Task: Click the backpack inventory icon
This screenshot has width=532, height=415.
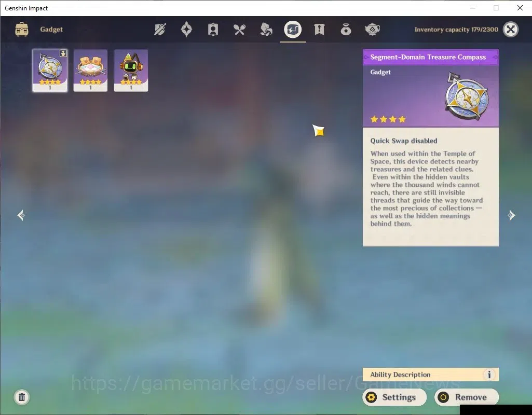Action: coord(22,30)
